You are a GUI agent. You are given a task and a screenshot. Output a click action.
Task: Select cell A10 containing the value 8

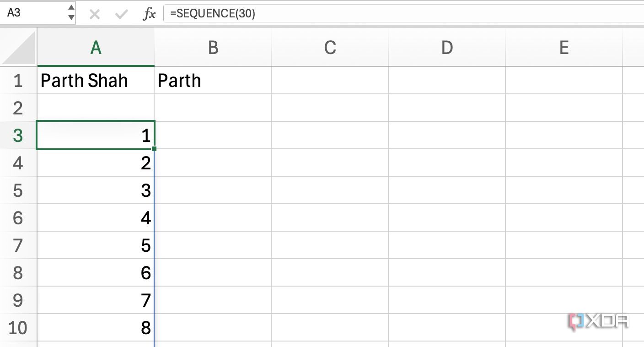[x=95, y=328]
